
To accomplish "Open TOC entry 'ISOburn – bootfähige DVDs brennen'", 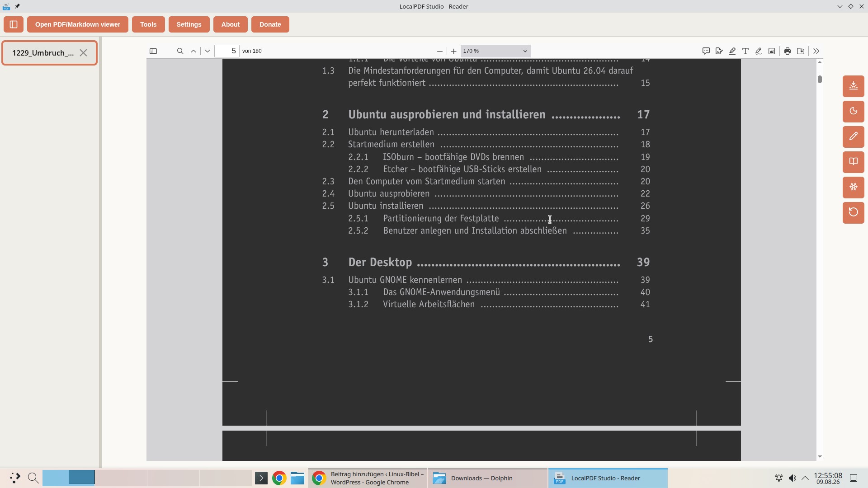I will (453, 157).
